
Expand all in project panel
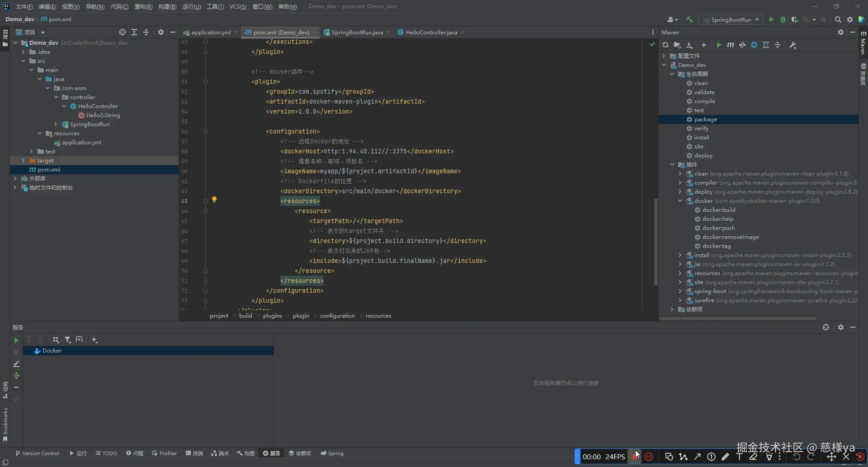point(134,32)
